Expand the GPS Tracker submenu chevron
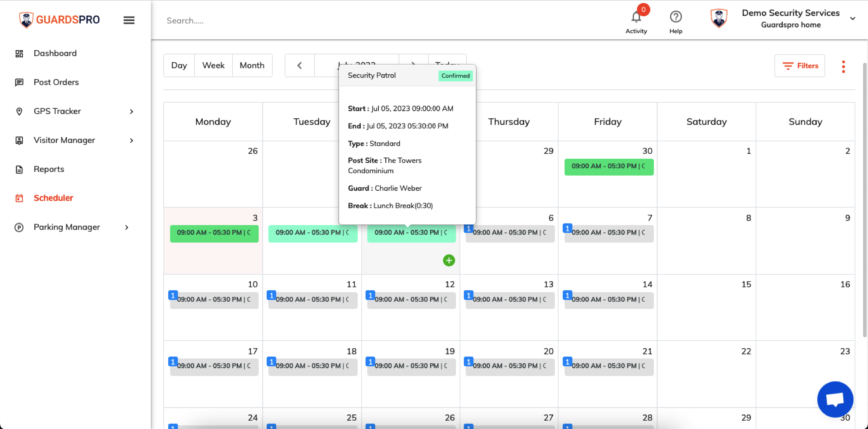 pyautogui.click(x=131, y=112)
